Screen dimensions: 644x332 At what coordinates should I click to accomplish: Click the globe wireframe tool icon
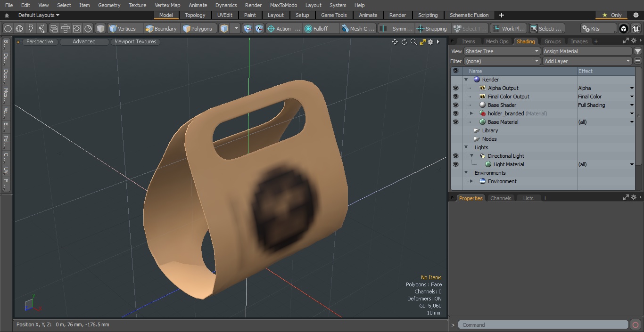[19, 29]
